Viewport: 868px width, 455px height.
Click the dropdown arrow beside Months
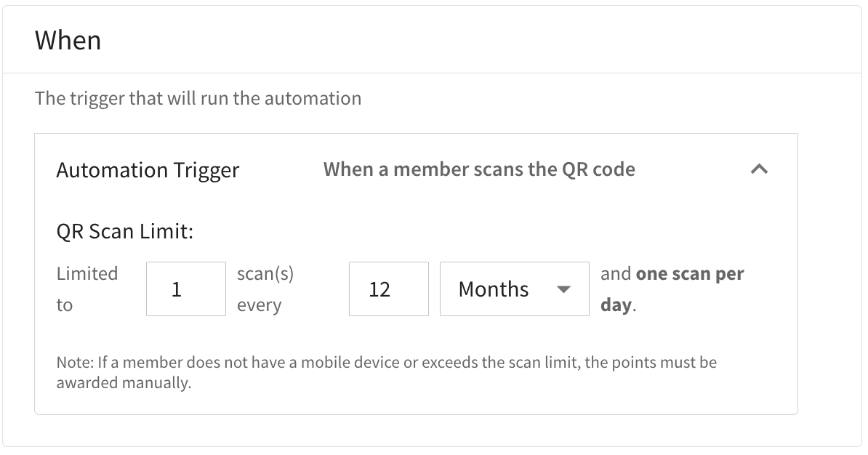[x=565, y=289]
